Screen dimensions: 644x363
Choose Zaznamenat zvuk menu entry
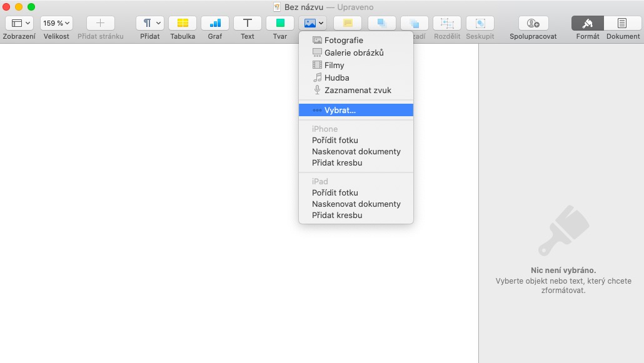356,91
